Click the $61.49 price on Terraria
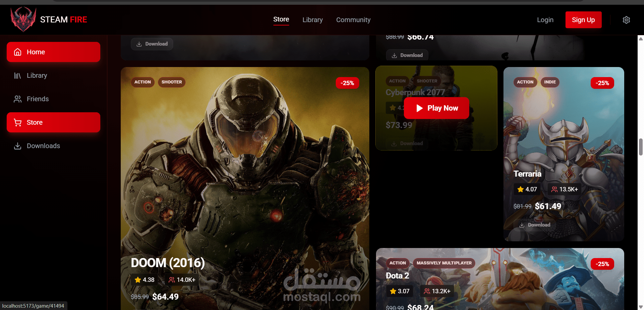This screenshot has height=310, width=644. 548,206
